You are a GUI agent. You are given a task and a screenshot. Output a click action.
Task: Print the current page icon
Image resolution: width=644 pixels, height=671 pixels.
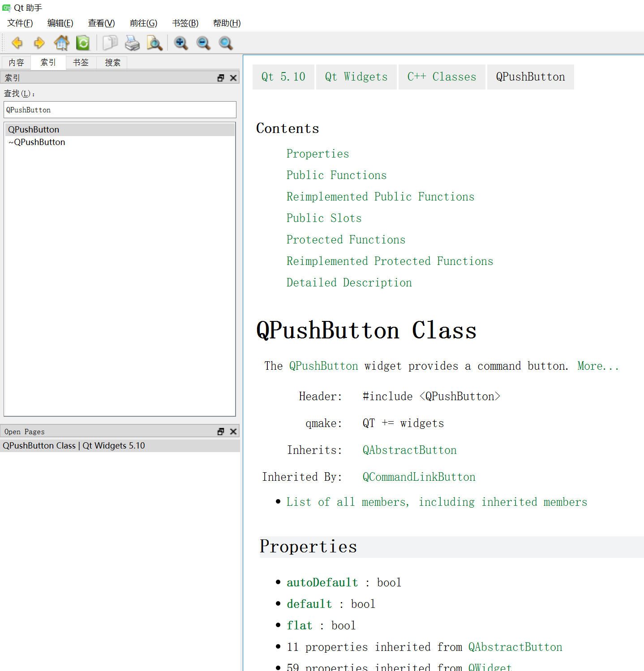click(x=132, y=43)
